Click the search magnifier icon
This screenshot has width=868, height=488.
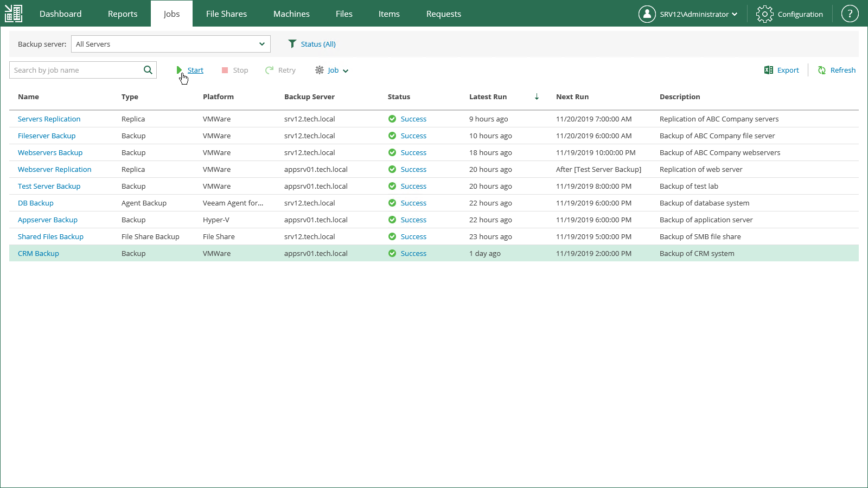click(148, 70)
